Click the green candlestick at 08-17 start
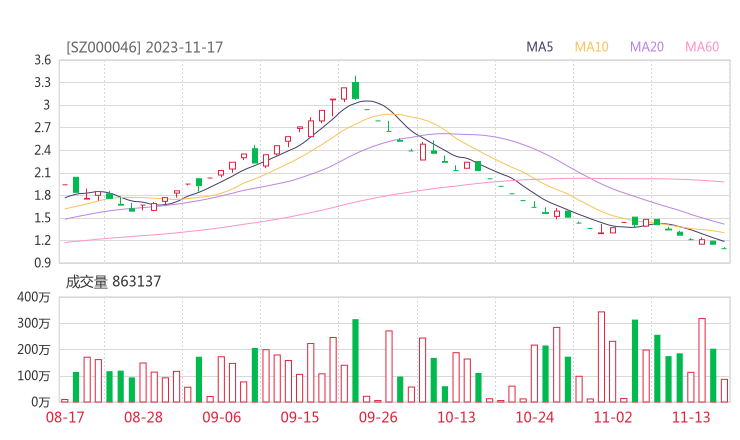Screen dimensions: 740x440 pos(76,185)
